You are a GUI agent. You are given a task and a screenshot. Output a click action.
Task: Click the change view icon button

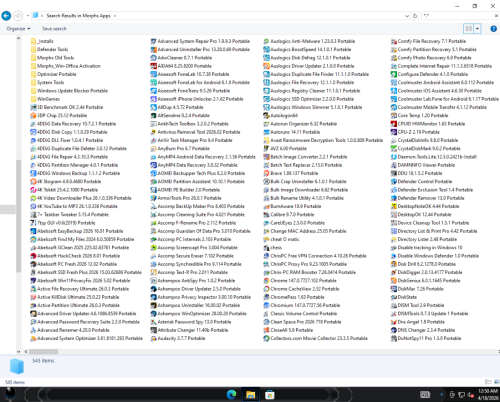(469, 29)
